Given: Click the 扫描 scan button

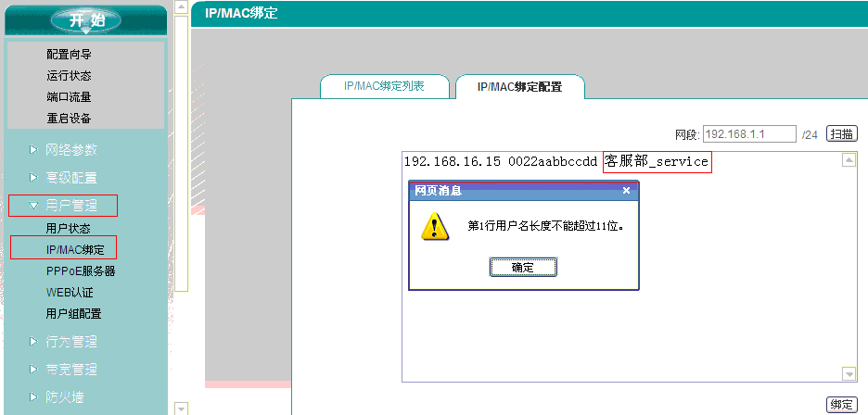Looking at the screenshot, I should (x=841, y=134).
